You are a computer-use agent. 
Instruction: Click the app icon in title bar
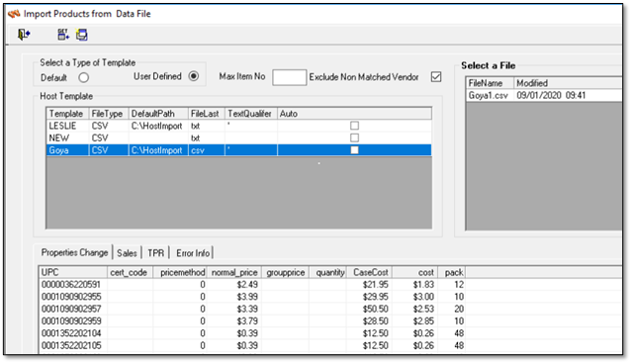[x=14, y=14]
